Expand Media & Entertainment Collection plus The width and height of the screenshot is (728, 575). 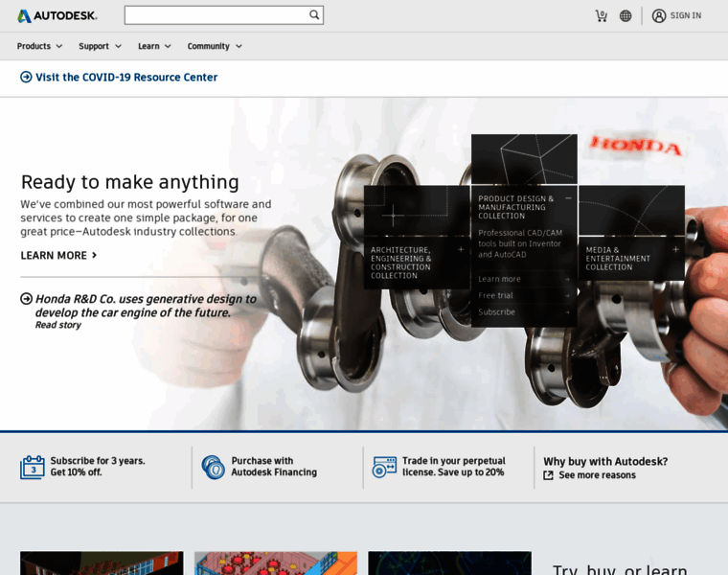[675, 249]
